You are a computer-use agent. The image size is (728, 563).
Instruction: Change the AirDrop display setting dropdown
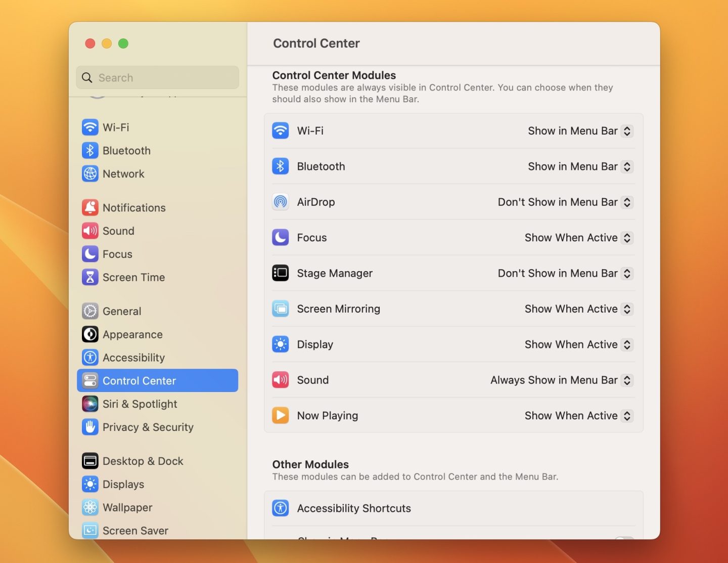(564, 202)
